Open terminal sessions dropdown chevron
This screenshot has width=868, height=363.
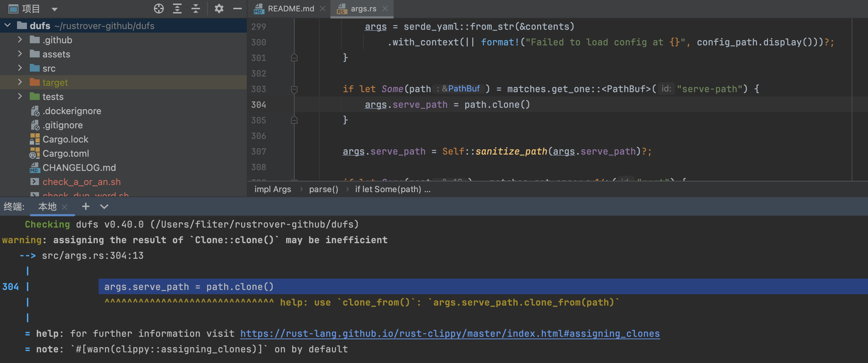click(x=104, y=206)
